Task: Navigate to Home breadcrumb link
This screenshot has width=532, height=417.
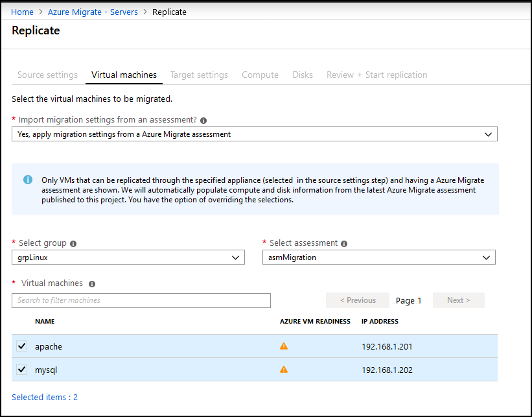Action: pyautogui.click(x=23, y=12)
